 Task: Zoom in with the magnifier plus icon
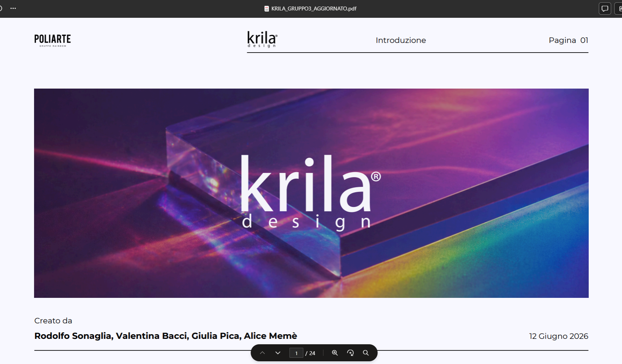click(x=335, y=353)
